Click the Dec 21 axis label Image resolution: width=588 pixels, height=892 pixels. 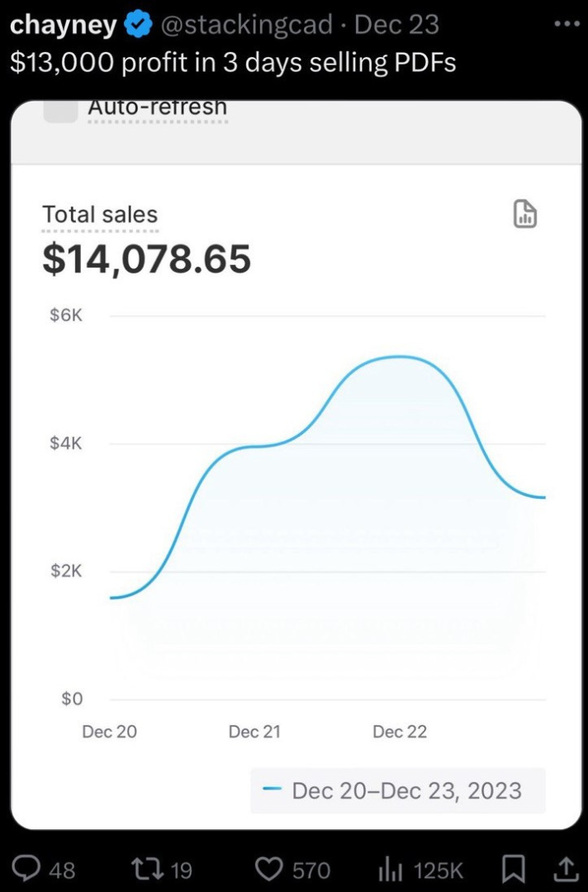pyautogui.click(x=254, y=732)
